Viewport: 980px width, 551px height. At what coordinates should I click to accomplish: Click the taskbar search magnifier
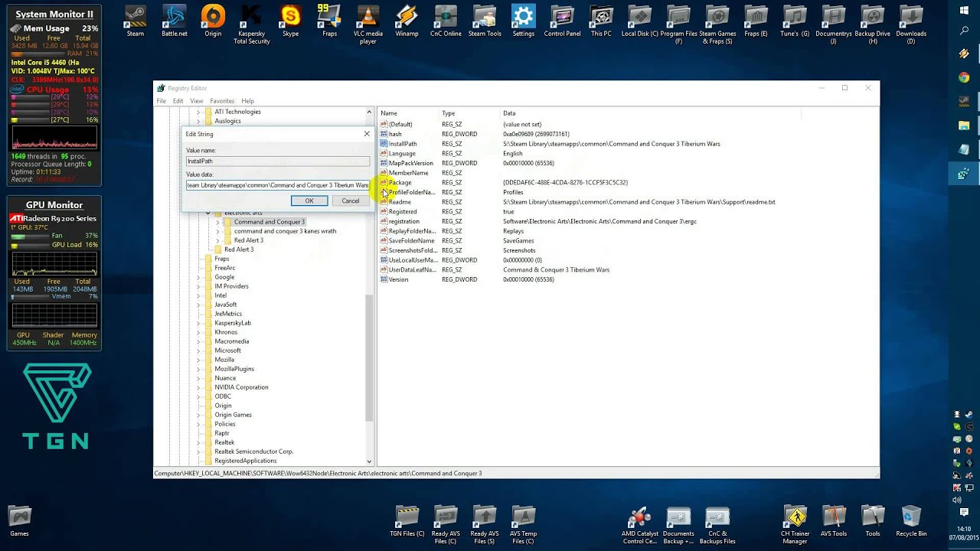(x=965, y=31)
